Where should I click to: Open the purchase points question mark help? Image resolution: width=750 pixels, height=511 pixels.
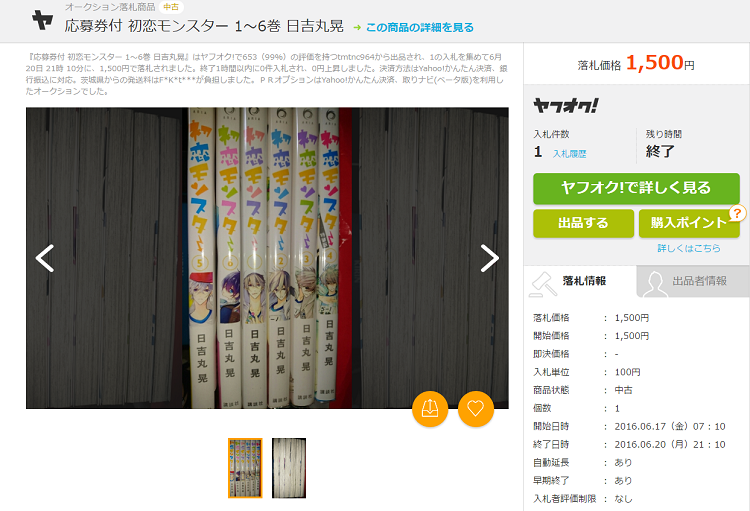click(737, 213)
